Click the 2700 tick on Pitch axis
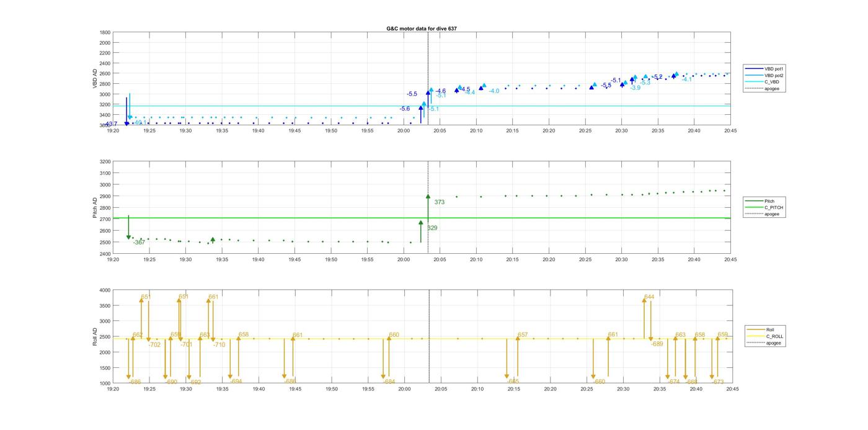The width and height of the screenshot is (868, 430). point(105,219)
